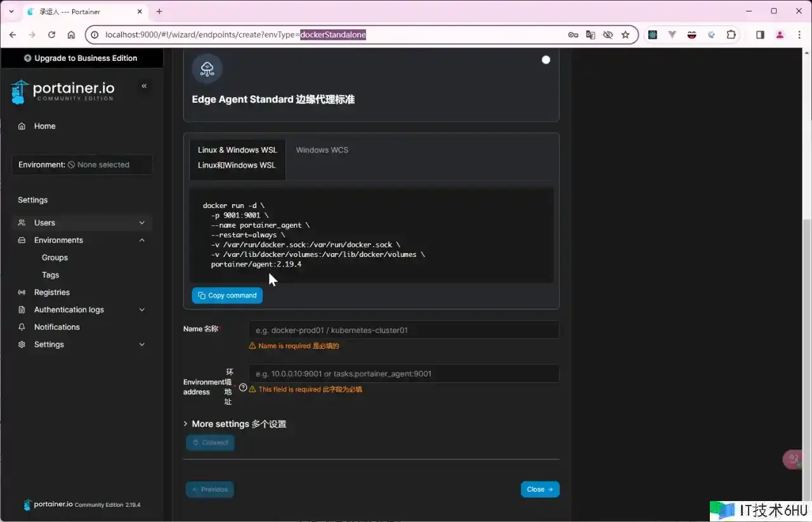812x522 pixels.
Task: Click Upgrade to Business Edition
Action: coord(81,58)
